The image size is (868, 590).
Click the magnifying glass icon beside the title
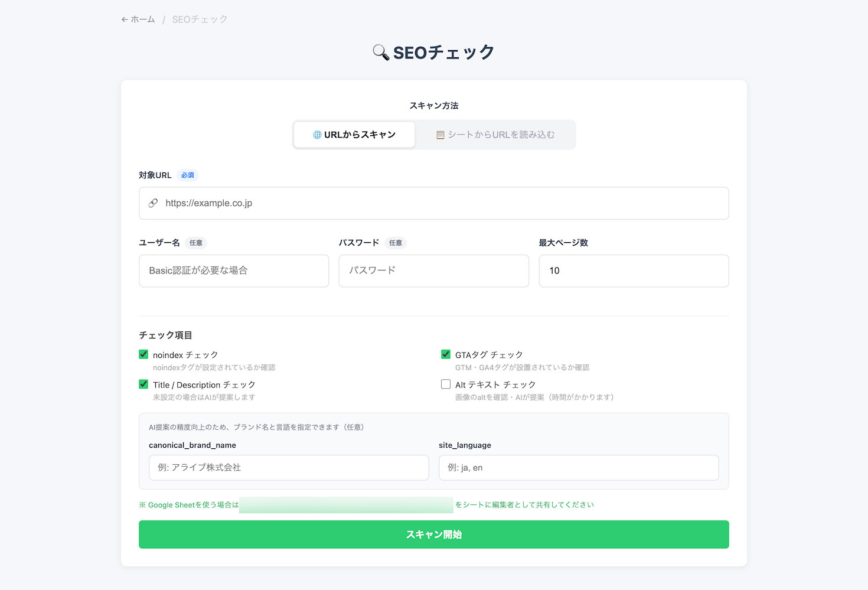(x=381, y=53)
